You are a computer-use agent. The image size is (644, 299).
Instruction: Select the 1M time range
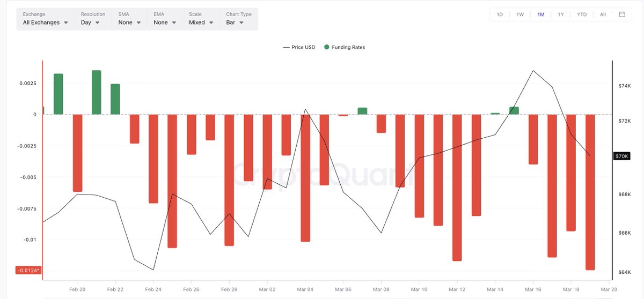tap(540, 14)
